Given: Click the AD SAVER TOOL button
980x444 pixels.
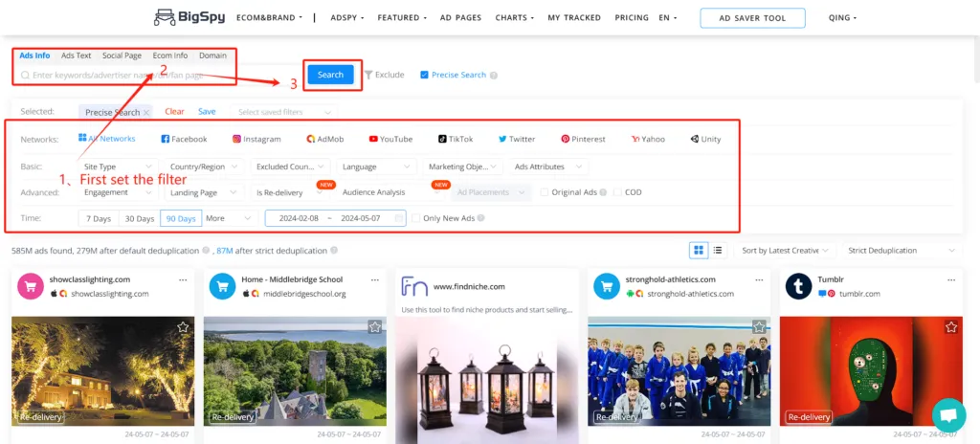Looking at the screenshot, I should (x=752, y=18).
